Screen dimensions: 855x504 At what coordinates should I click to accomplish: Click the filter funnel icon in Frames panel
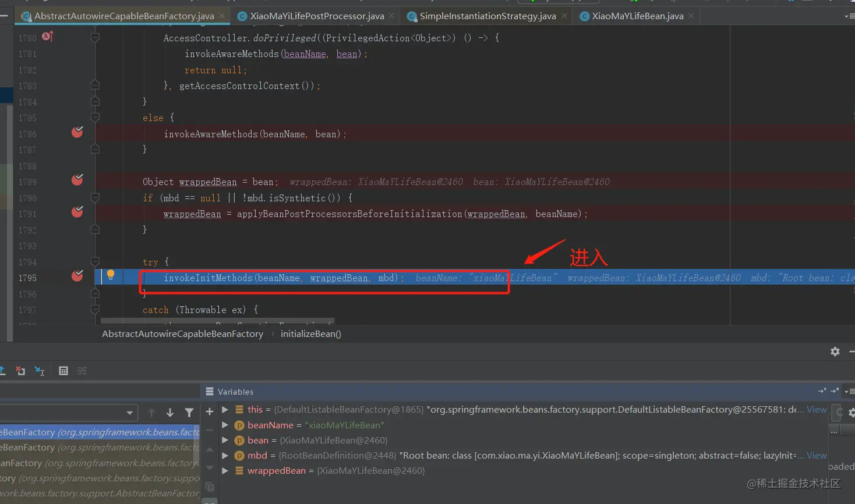189,413
